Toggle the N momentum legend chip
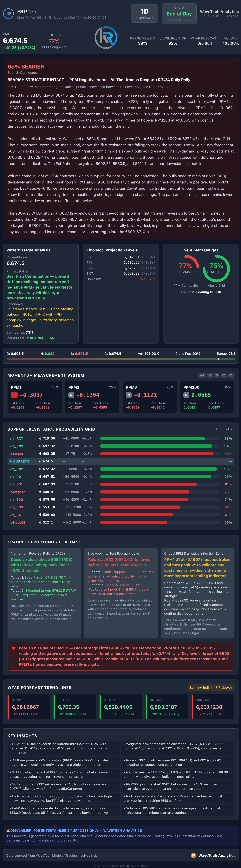The width and height of the screenshot is (241, 868). pyautogui.click(x=217, y=375)
